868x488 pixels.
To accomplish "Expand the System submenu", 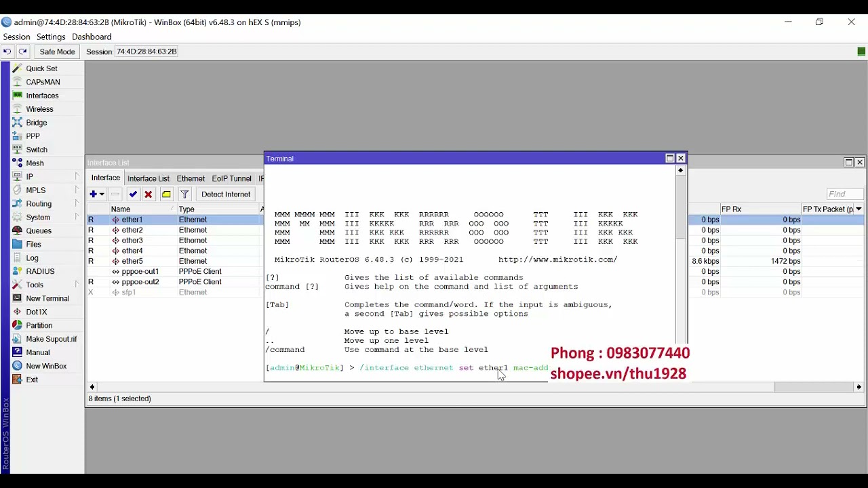I will pyautogui.click(x=77, y=217).
